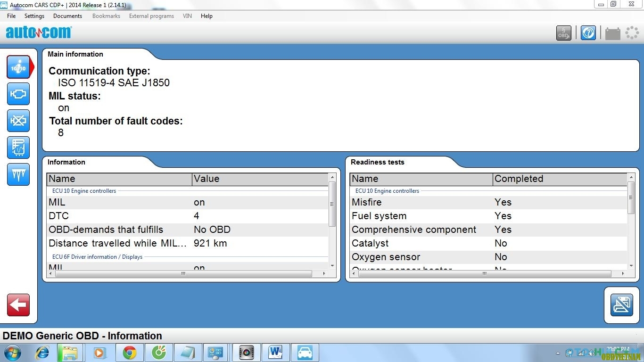Open the Bookmarks menu
The width and height of the screenshot is (644, 362).
(106, 16)
